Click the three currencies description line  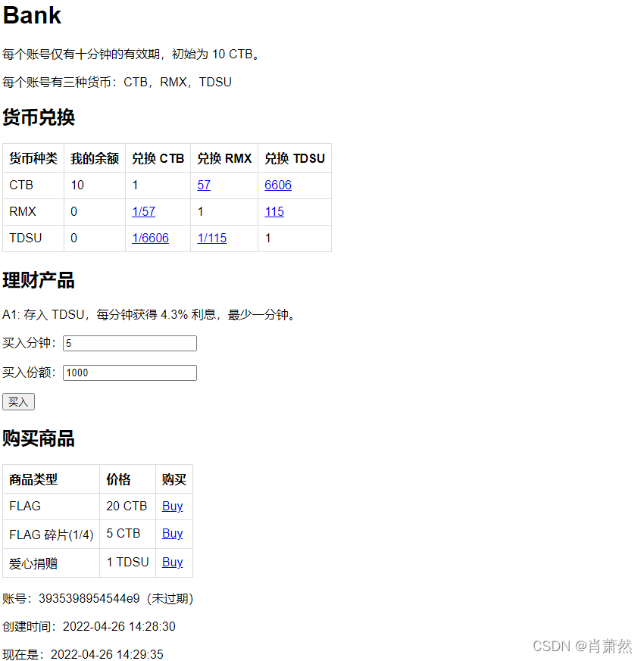tap(117, 82)
